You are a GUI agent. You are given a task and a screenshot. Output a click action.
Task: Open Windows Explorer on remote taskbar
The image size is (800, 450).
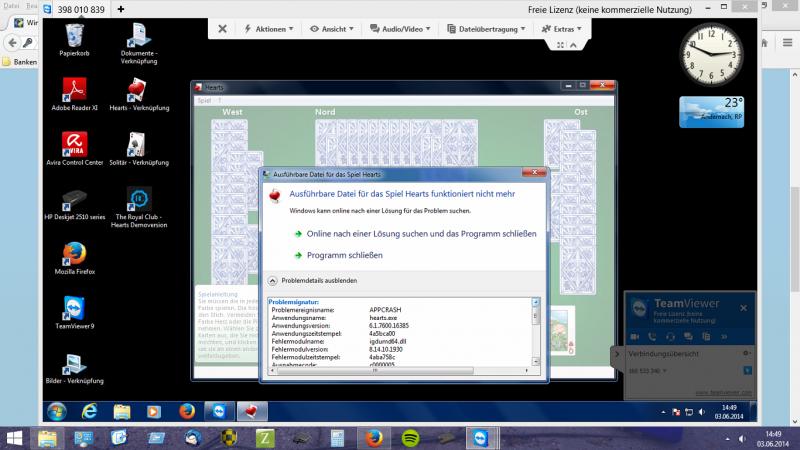tap(121, 412)
